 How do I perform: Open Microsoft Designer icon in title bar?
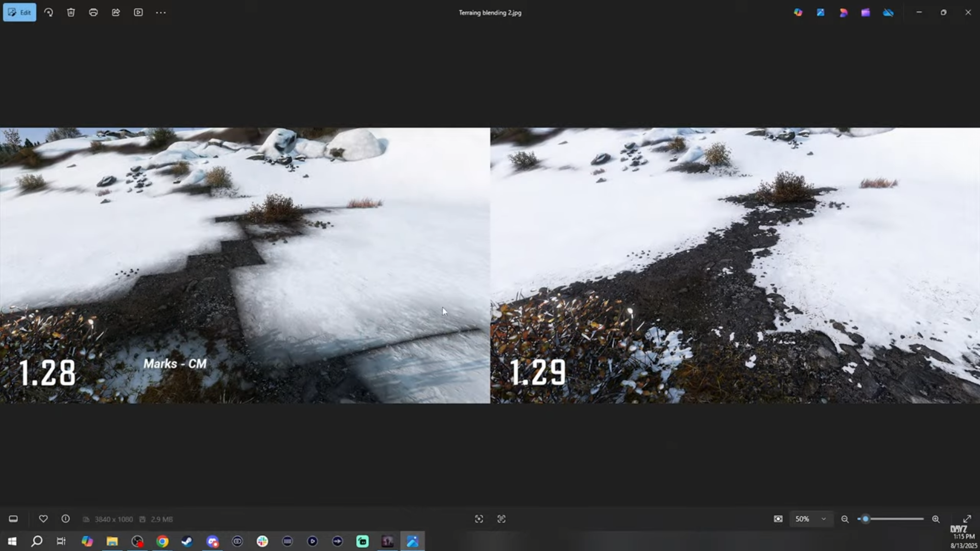pos(843,12)
